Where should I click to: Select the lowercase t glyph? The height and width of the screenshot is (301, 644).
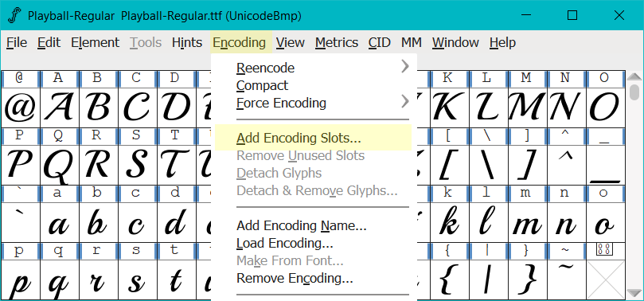point(177,279)
